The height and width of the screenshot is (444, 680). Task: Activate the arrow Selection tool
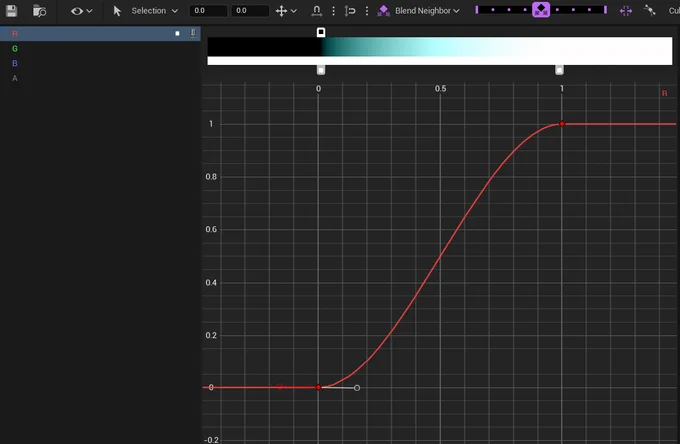tap(117, 11)
